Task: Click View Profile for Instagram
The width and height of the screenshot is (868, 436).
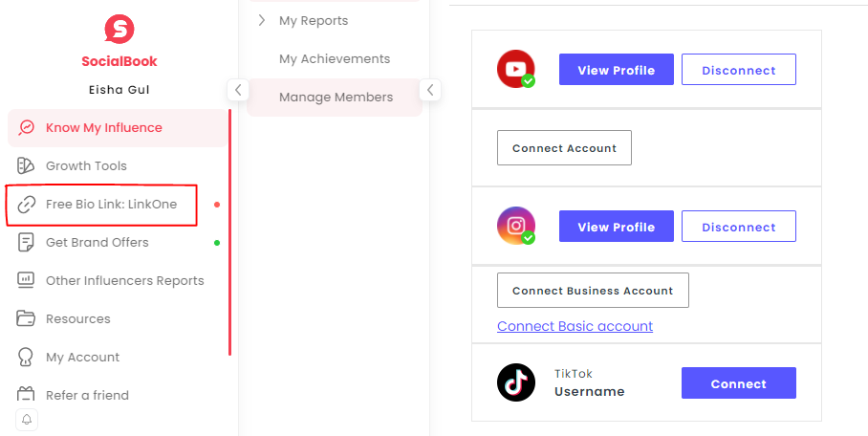Action: point(617,226)
